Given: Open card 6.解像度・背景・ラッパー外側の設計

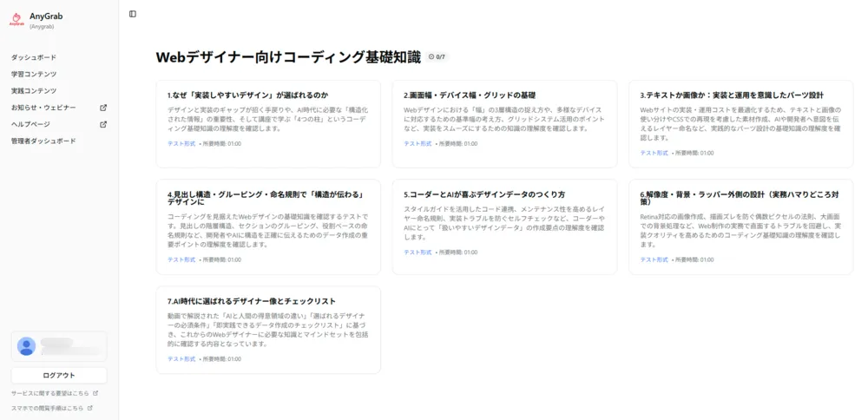Looking at the screenshot, I should tap(740, 226).
